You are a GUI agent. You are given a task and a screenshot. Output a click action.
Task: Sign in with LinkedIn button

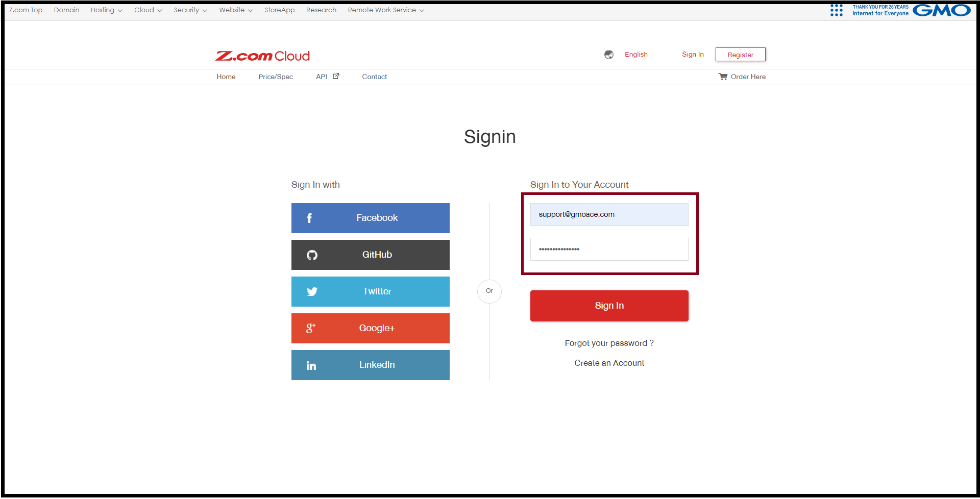coord(370,365)
